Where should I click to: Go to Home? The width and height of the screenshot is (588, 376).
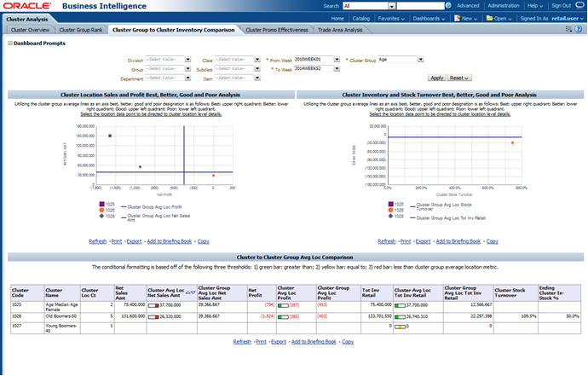tap(337, 19)
